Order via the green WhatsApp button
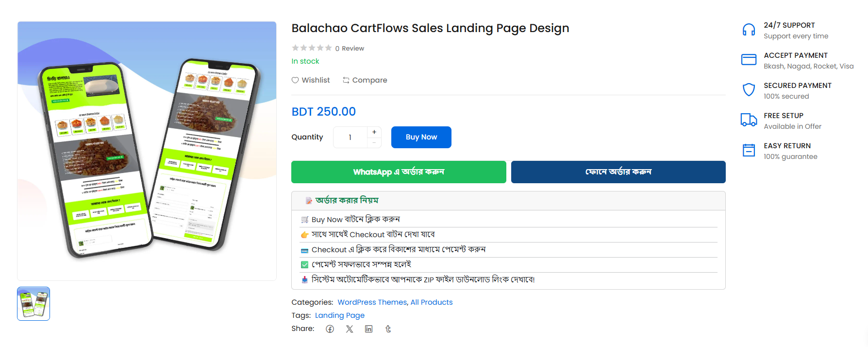Image resolution: width=868 pixels, height=347 pixels. coord(399,172)
